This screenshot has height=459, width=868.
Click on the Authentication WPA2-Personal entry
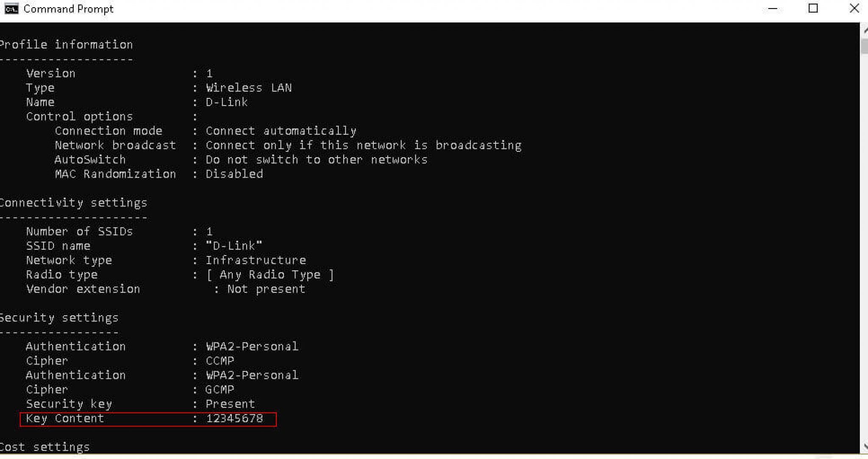[161, 346]
